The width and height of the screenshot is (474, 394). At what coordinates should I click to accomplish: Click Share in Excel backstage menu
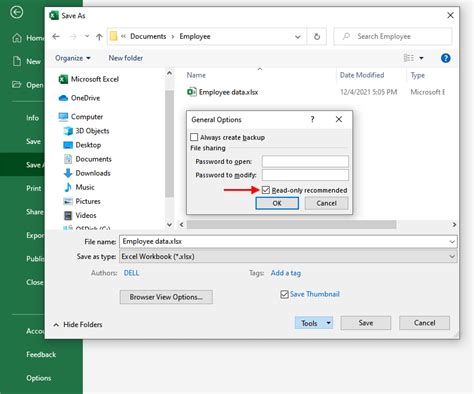tap(35, 212)
